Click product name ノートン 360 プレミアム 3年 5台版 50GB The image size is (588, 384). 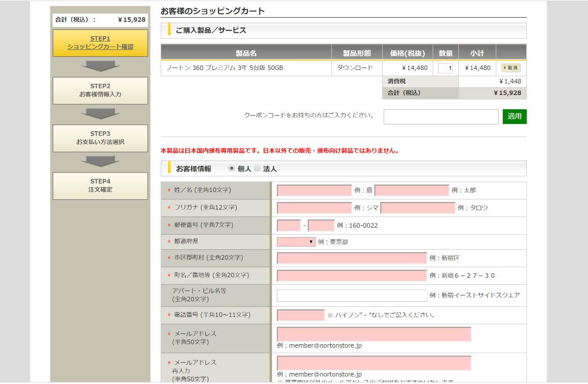point(225,68)
